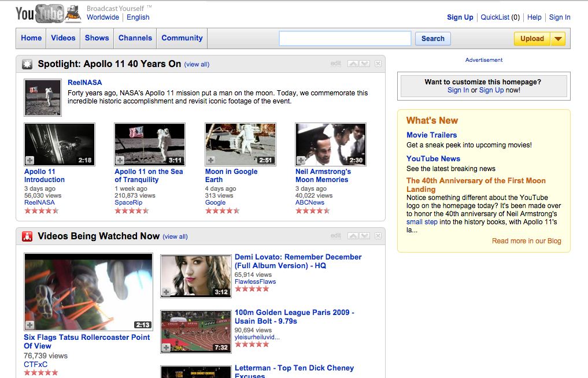Open Movie Trailers link in What's New
588x378 pixels.
(x=432, y=135)
